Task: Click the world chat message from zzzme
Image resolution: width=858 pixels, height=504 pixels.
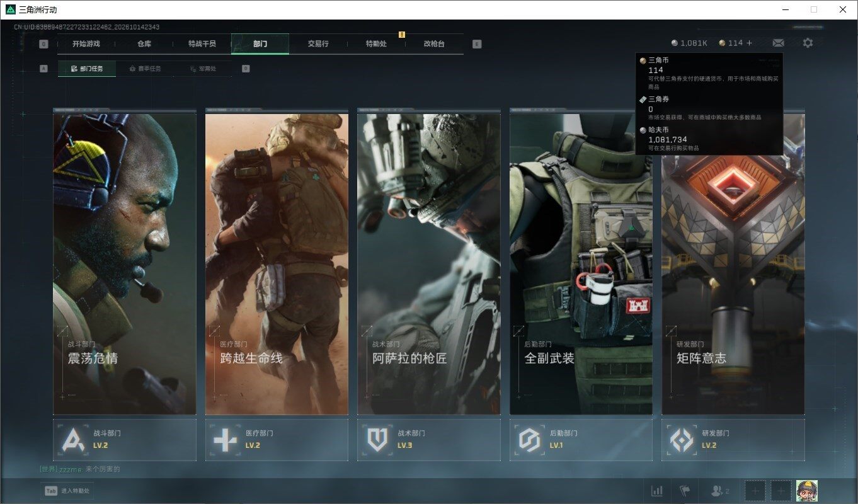Action: (x=80, y=469)
